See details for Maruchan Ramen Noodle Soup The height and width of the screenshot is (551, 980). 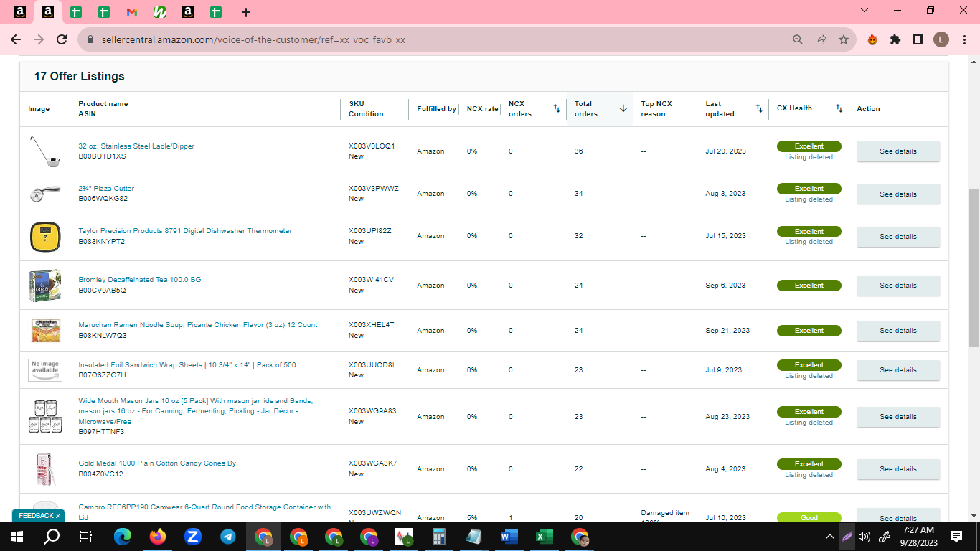(x=898, y=331)
